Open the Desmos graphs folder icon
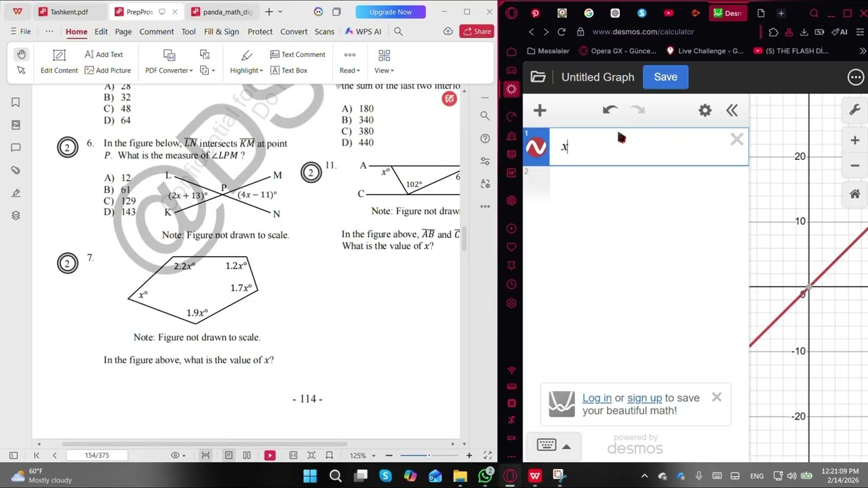 click(538, 77)
